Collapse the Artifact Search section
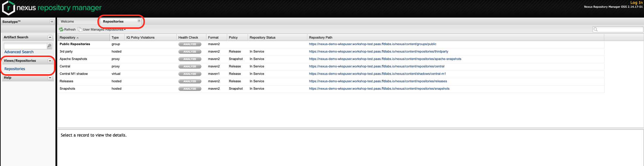The image size is (644, 166). 50,37
